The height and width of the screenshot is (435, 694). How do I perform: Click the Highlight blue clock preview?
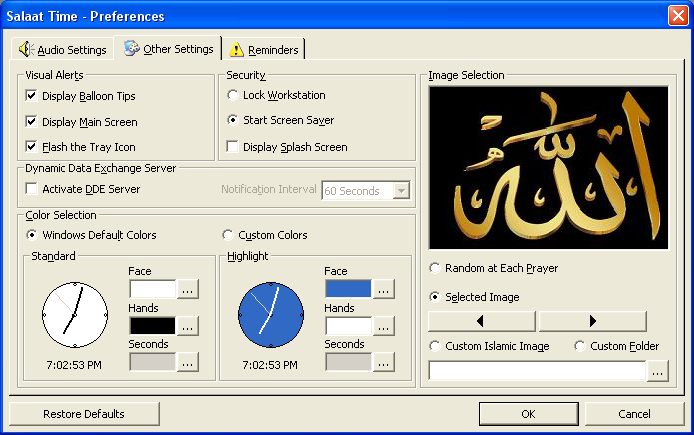[271, 315]
